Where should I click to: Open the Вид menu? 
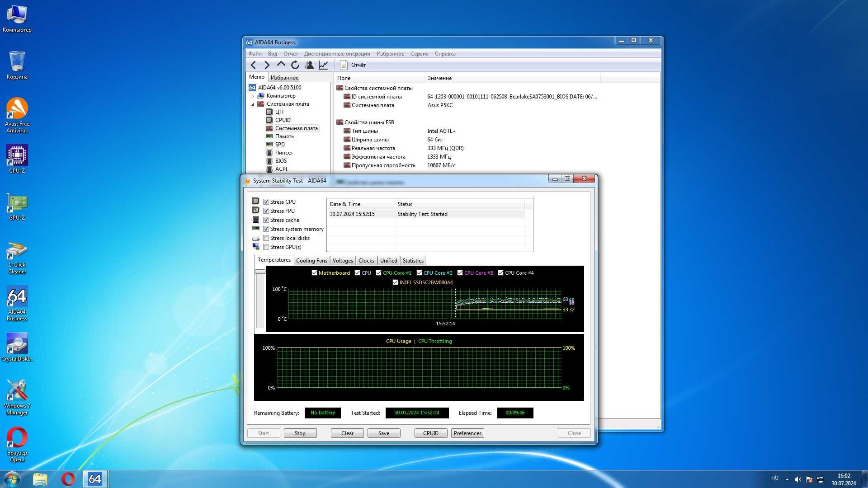(x=272, y=54)
